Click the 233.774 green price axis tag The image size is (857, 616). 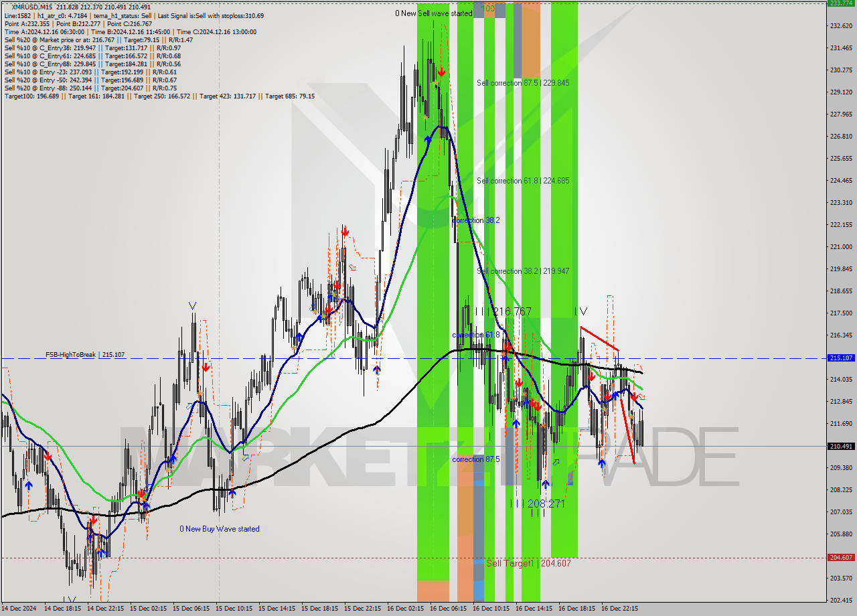tap(841, 3)
